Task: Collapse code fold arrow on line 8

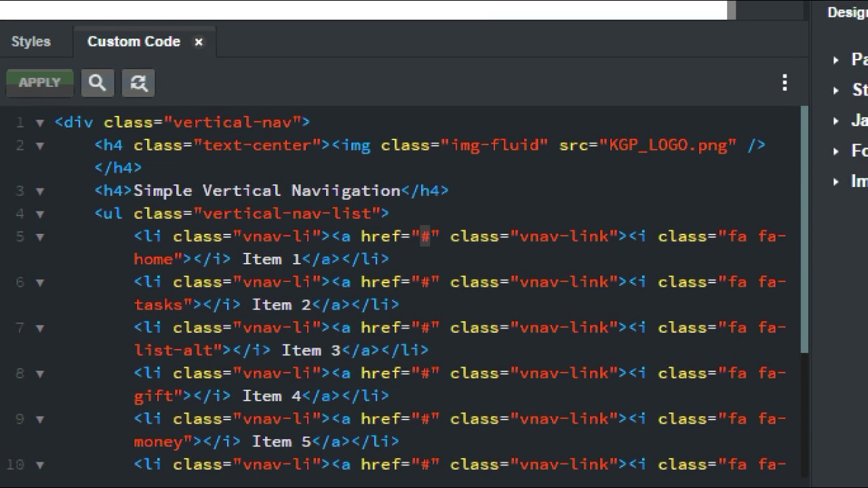Action: [40, 373]
